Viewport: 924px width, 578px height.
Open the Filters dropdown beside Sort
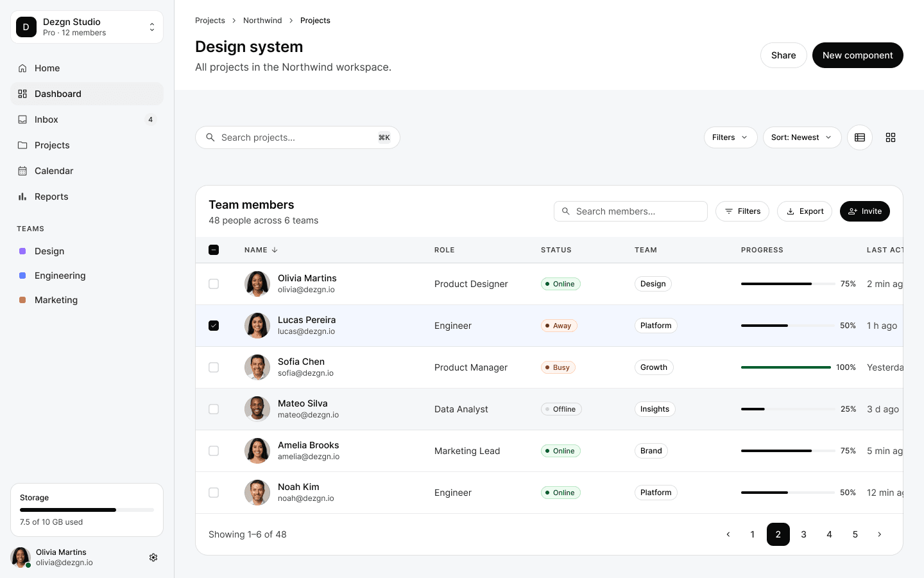coord(731,137)
